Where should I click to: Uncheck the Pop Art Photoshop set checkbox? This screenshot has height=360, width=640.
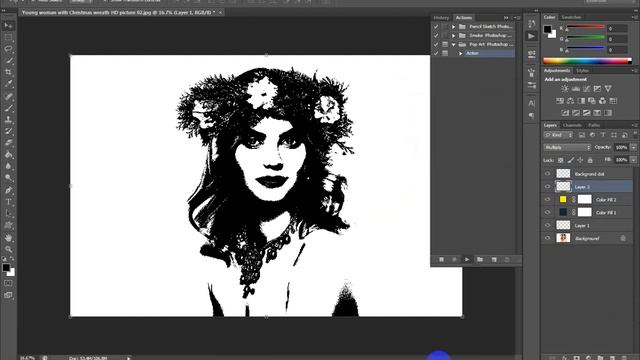pos(436,44)
